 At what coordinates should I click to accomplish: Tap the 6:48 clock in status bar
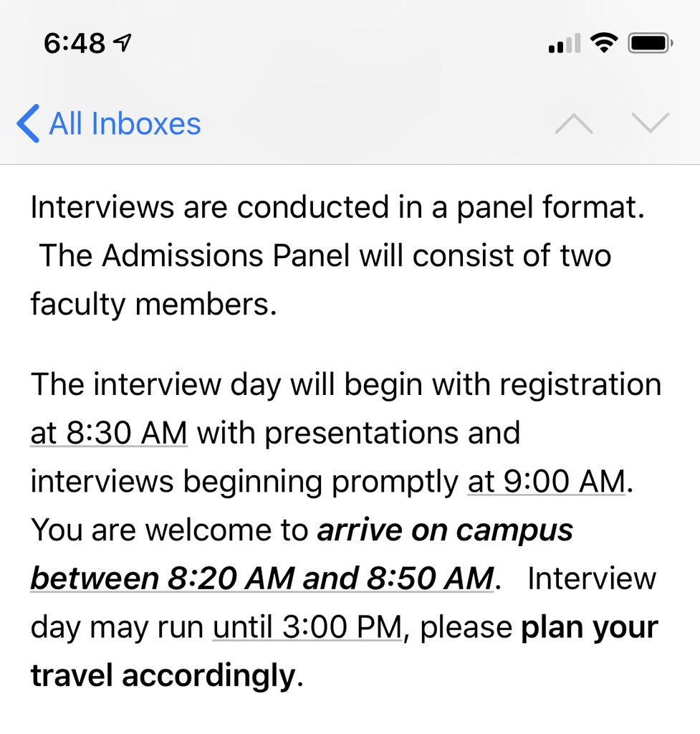pos(75,44)
